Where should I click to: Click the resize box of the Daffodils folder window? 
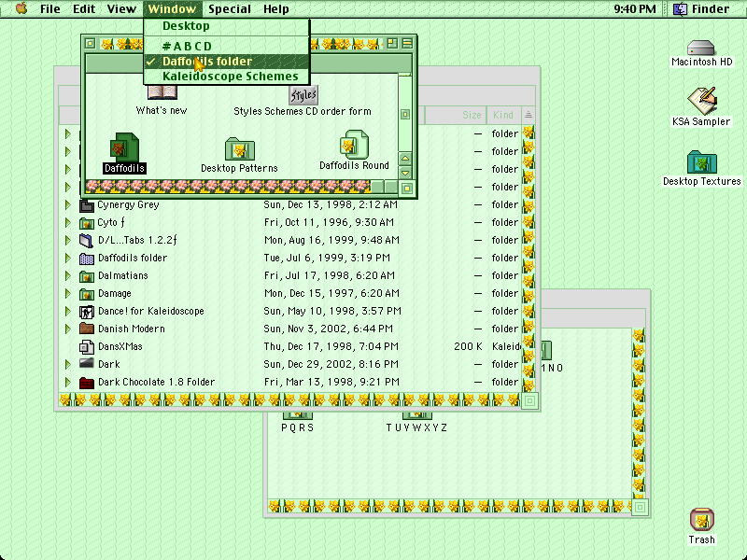pyautogui.click(x=406, y=189)
